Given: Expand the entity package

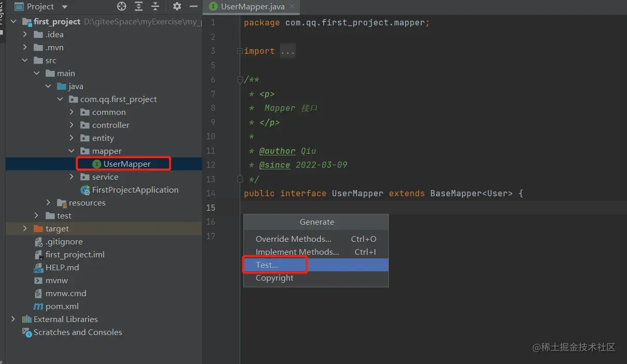Looking at the screenshot, I should pyautogui.click(x=72, y=138).
